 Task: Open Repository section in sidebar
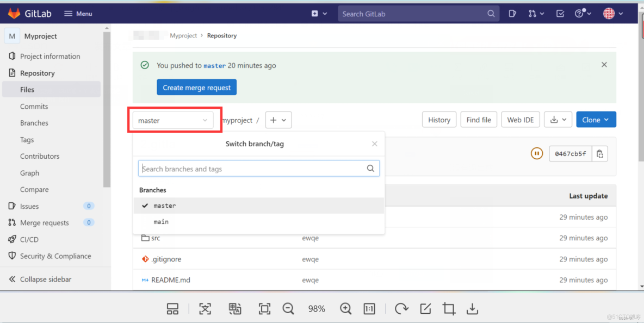click(38, 73)
